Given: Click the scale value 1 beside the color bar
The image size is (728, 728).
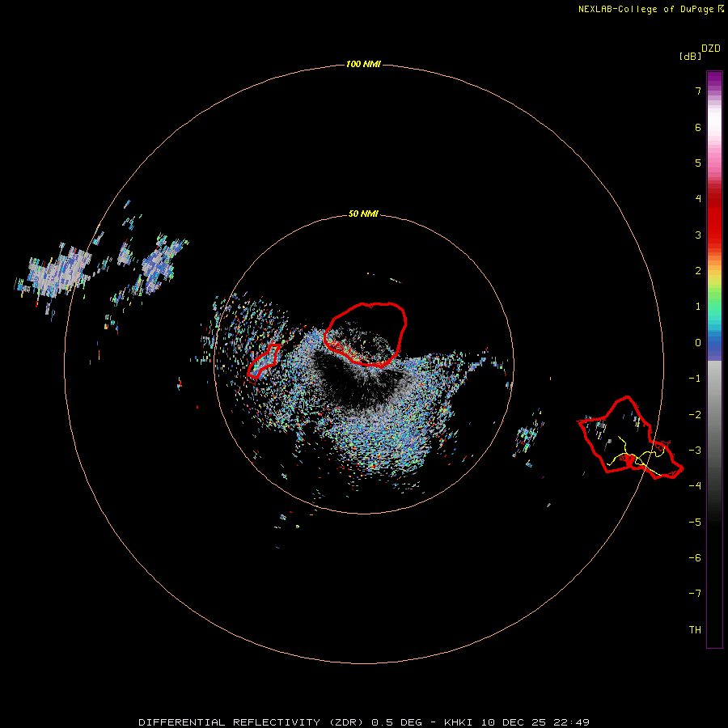Looking at the screenshot, I should click(698, 307).
